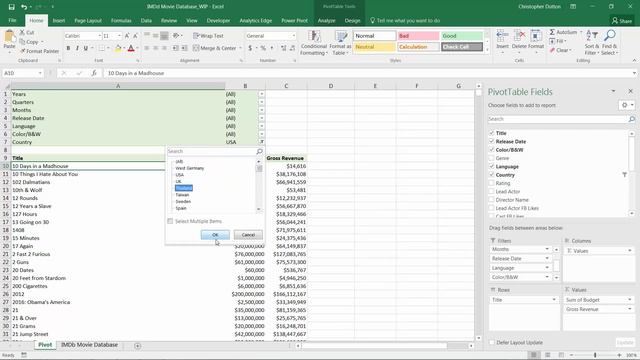Image resolution: width=640 pixels, height=360 pixels.
Task: Switch to IMDb Movie Database sheet tab
Action: (89, 345)
